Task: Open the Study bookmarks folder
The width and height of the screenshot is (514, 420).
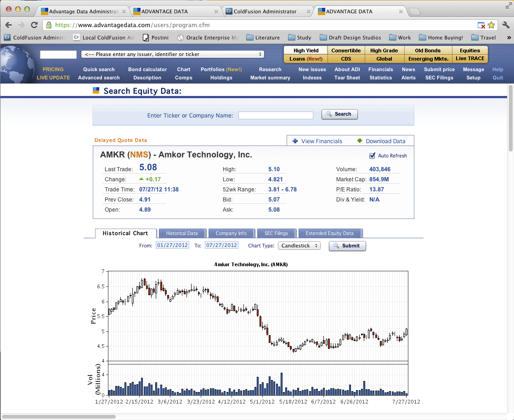Action: point(299,38)
